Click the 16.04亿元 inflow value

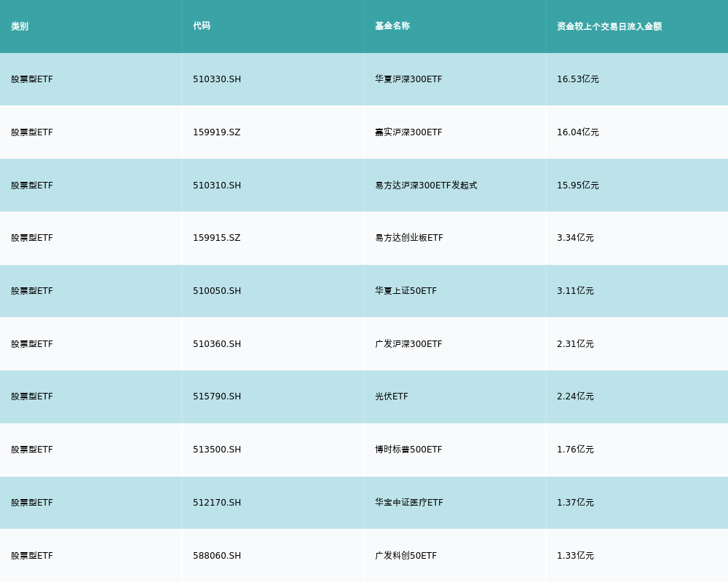[577, 132]
